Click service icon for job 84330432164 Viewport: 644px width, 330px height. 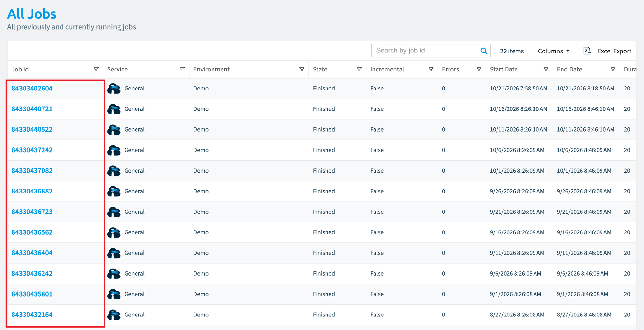[x=114, y=315]
